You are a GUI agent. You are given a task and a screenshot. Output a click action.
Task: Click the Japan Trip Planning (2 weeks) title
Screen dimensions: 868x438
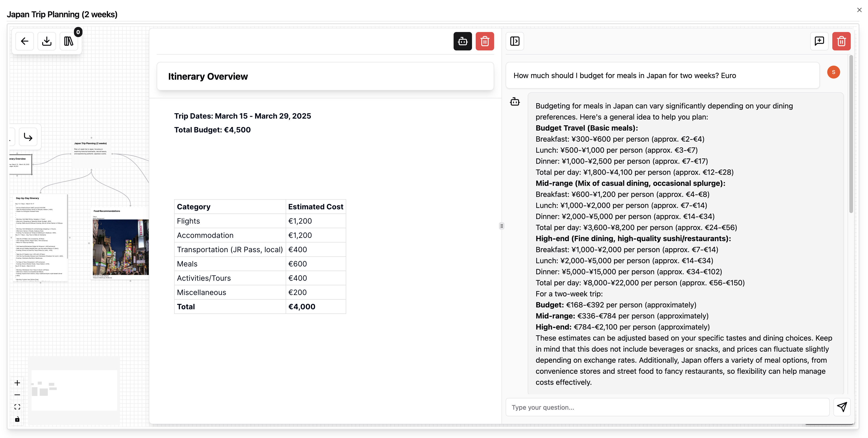pos(62,14)
